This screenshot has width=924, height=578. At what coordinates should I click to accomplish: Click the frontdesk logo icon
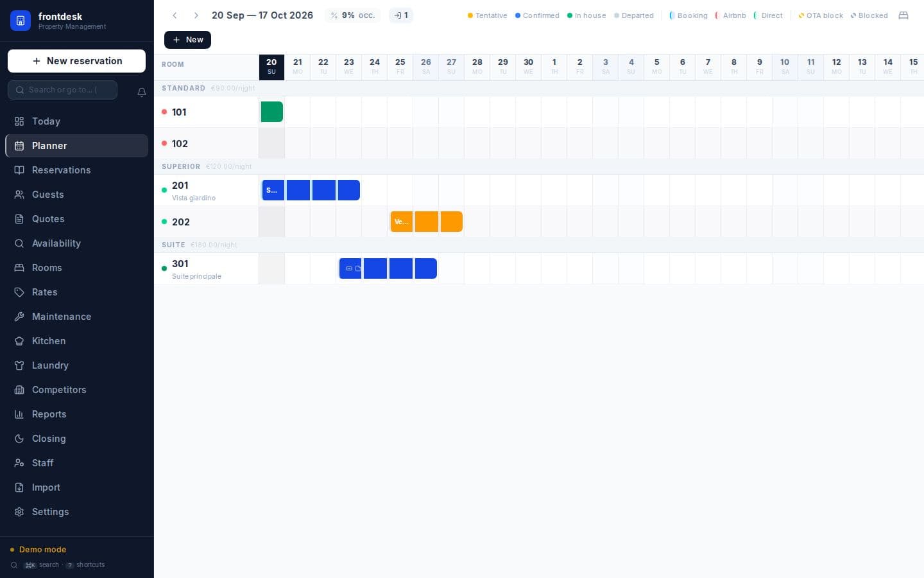tap(21, 21)
